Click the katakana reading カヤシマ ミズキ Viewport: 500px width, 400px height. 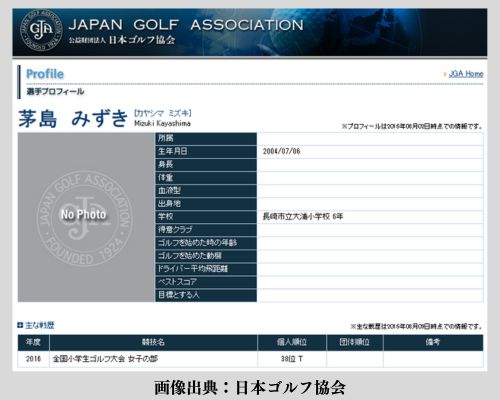point(163,113)
